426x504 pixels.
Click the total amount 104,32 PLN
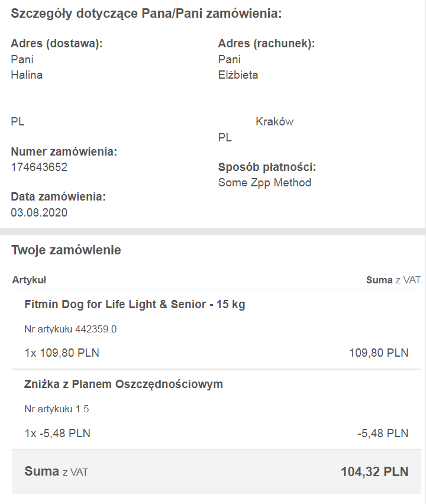tap(375, 472)
